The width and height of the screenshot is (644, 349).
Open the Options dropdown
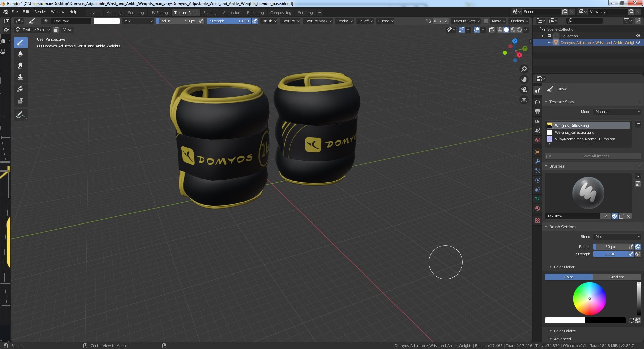tap(519, 21)
